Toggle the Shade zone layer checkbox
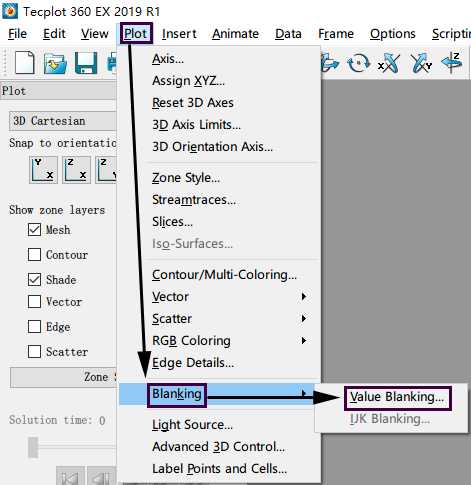This screenshot has width=471, height=485. (34, 280)
